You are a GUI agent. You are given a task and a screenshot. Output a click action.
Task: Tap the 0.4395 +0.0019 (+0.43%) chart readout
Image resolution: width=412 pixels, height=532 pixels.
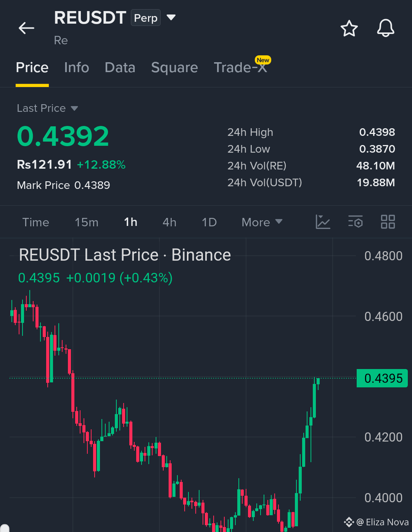[95, 278]
